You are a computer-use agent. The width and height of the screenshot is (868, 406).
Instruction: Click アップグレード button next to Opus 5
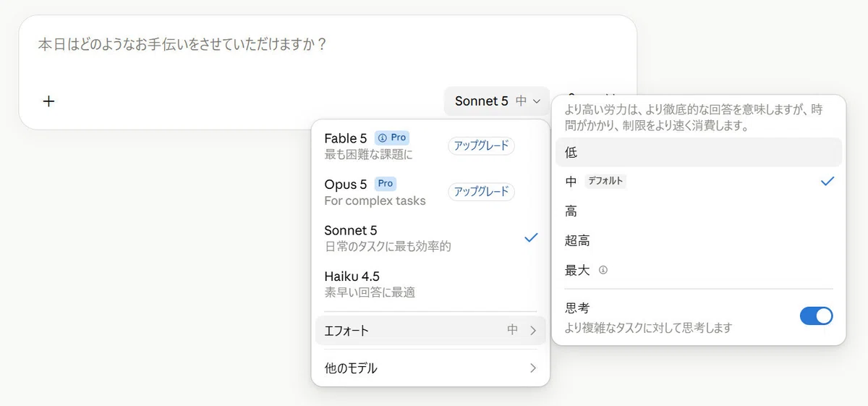tap(481, 192)
